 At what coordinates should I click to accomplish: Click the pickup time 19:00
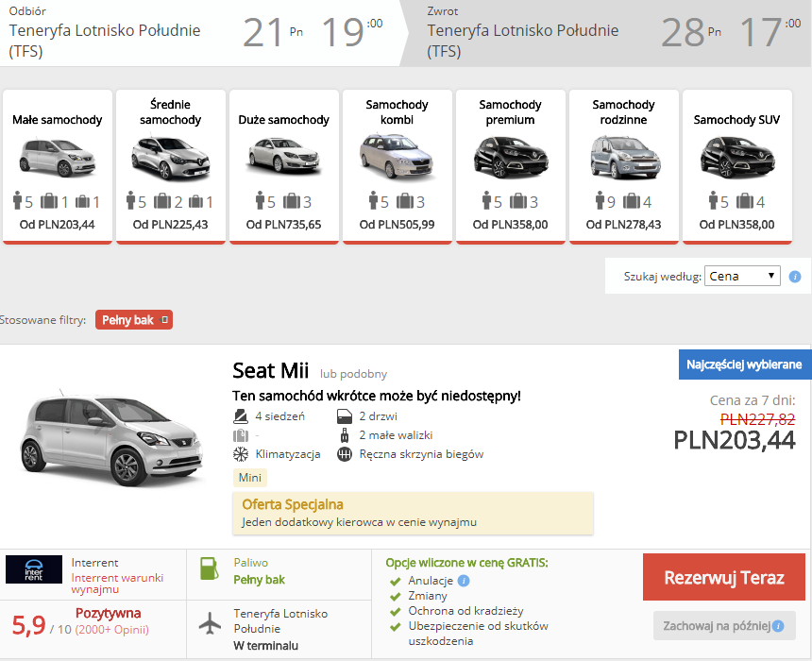click(x=351, y=32)
